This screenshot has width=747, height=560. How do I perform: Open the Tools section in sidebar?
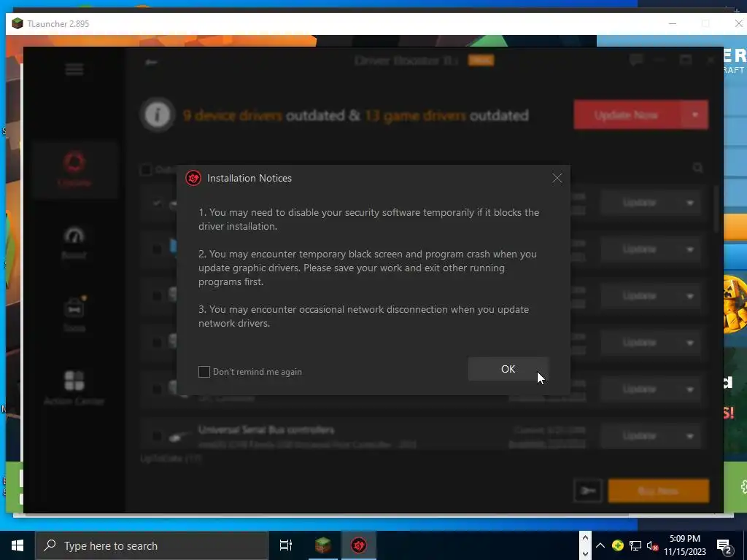click(74, 314)
